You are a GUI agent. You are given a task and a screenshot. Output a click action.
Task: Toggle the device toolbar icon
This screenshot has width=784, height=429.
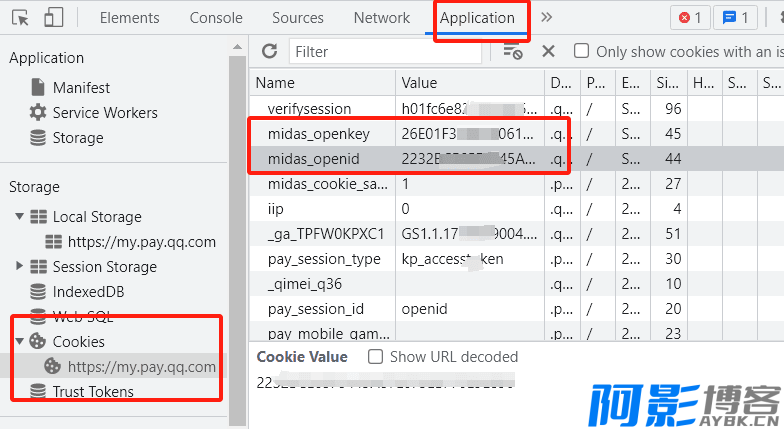[54, 18]
